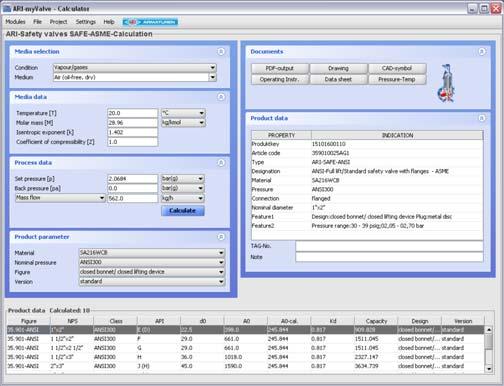Click the TAG-No. input field
This screenshot has width=504, height=386.
tap(389, 246)
